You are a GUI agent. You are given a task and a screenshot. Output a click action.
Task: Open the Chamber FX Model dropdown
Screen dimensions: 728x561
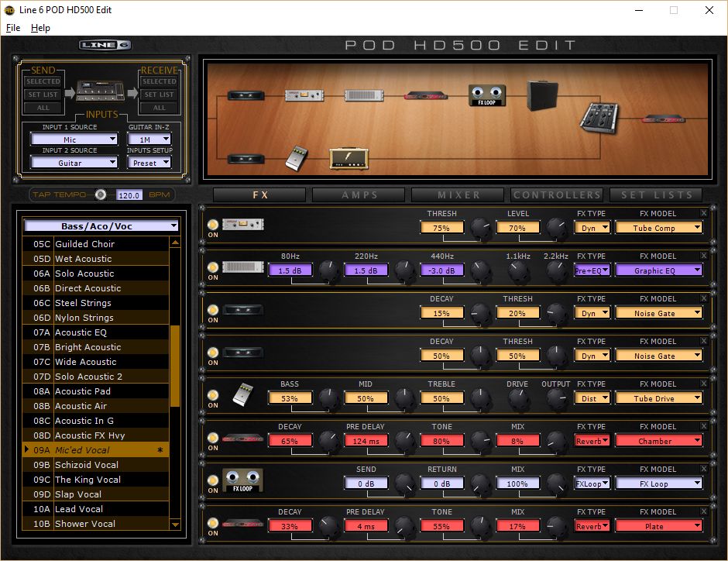click(658, 441)
